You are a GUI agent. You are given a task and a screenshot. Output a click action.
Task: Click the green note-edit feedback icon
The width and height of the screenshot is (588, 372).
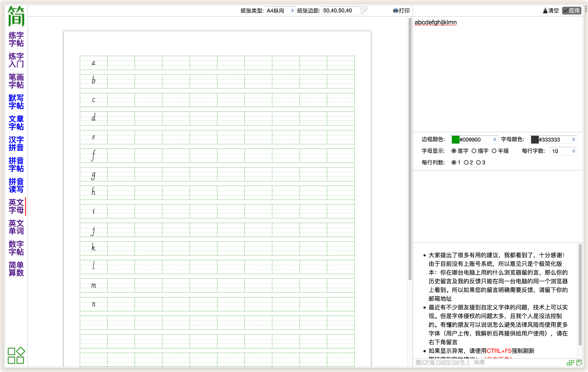579,362
